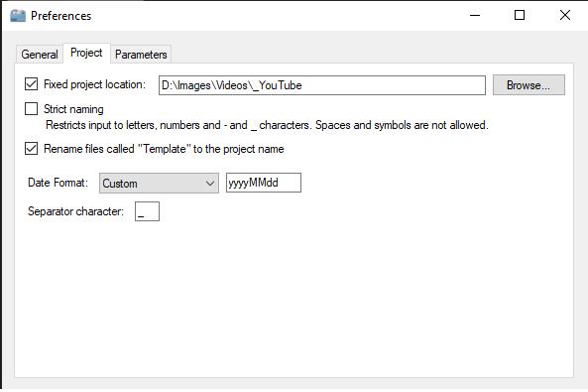Open the Date Format combo box showing Custom
Viewport: 588px width, 392px height.
click(159, 184)
